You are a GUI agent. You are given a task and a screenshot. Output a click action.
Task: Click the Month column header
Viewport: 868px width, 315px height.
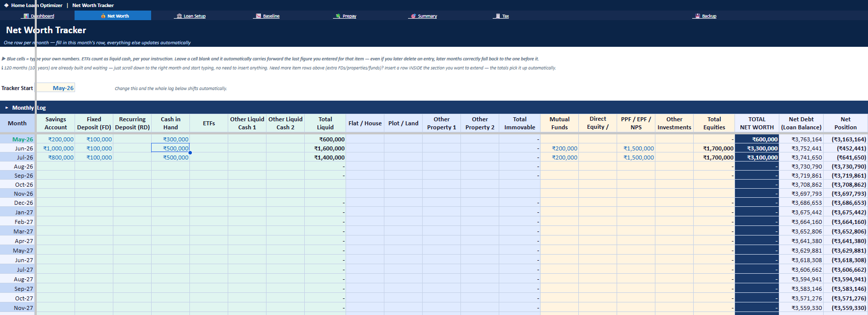tap(17, 123)
